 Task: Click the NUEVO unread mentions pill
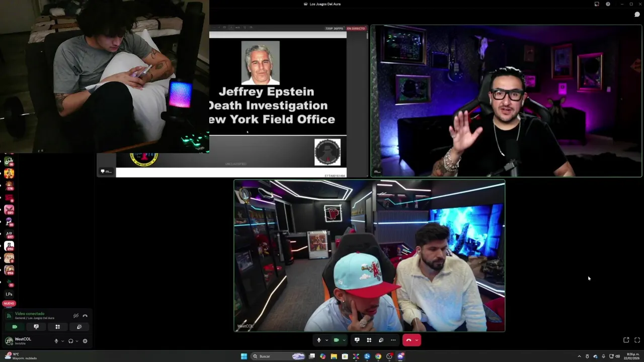pyautogui.click(x=9, y=304)
